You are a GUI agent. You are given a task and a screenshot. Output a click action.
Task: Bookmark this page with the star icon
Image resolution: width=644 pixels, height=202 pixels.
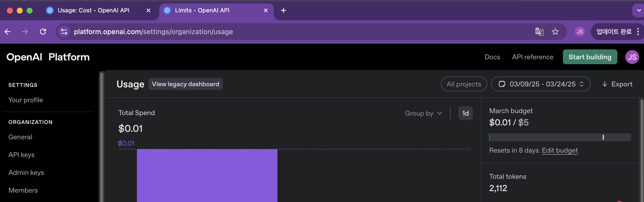pyautogui.click(x=555, y=32)
